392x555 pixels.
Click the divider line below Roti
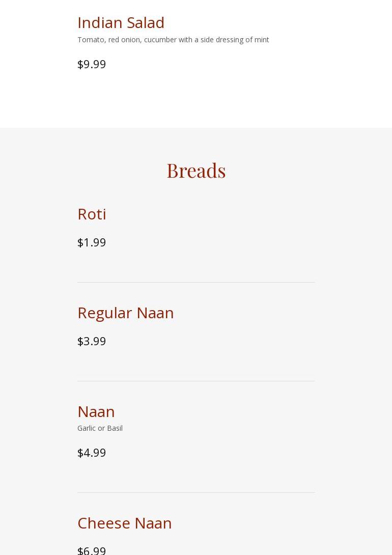pyautogui.click(x=196, y=282)
